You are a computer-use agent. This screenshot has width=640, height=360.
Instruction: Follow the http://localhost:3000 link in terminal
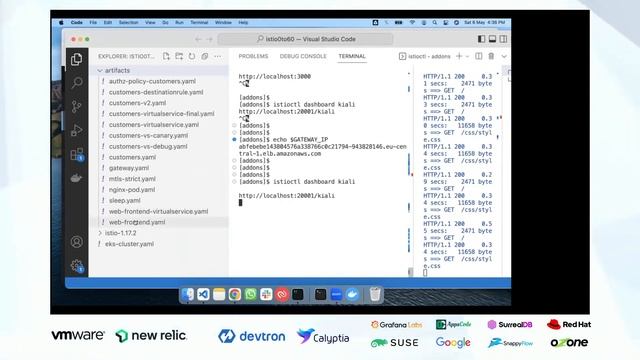coord(275,76)
